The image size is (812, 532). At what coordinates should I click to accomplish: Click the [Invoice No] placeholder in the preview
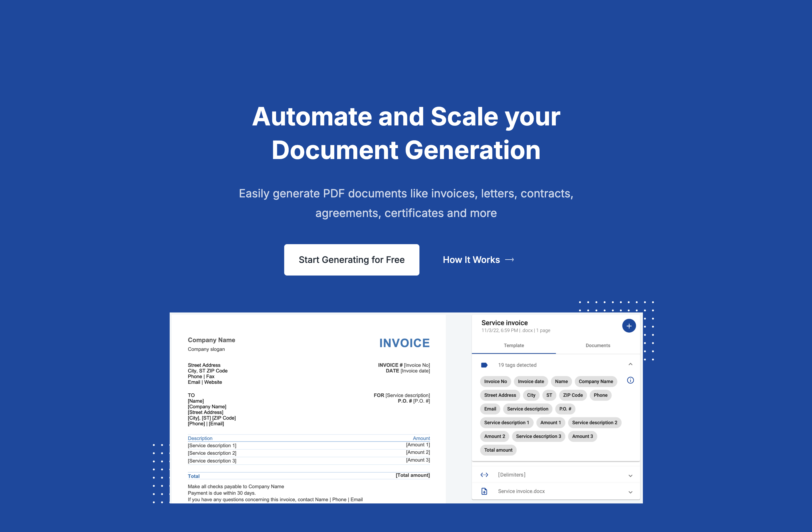point(417,365)
